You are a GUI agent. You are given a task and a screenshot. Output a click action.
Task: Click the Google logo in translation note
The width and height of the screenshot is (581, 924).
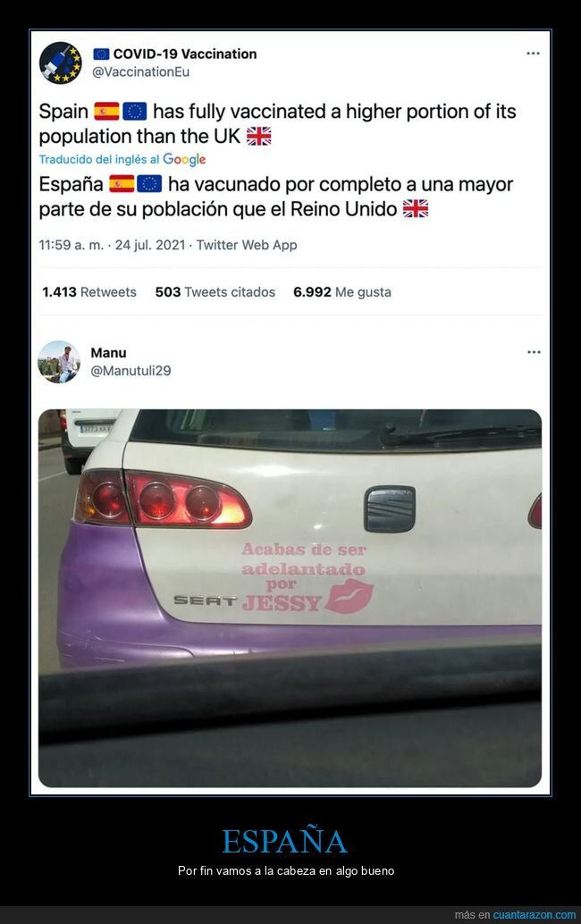coord(184,159)
